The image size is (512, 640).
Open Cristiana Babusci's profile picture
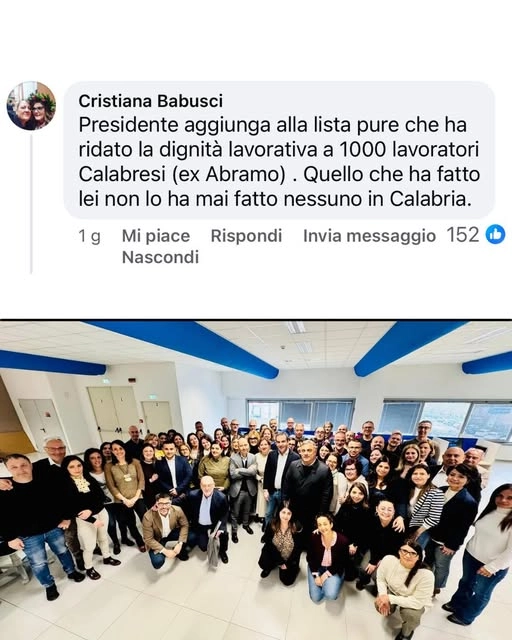tap(31, 106)
